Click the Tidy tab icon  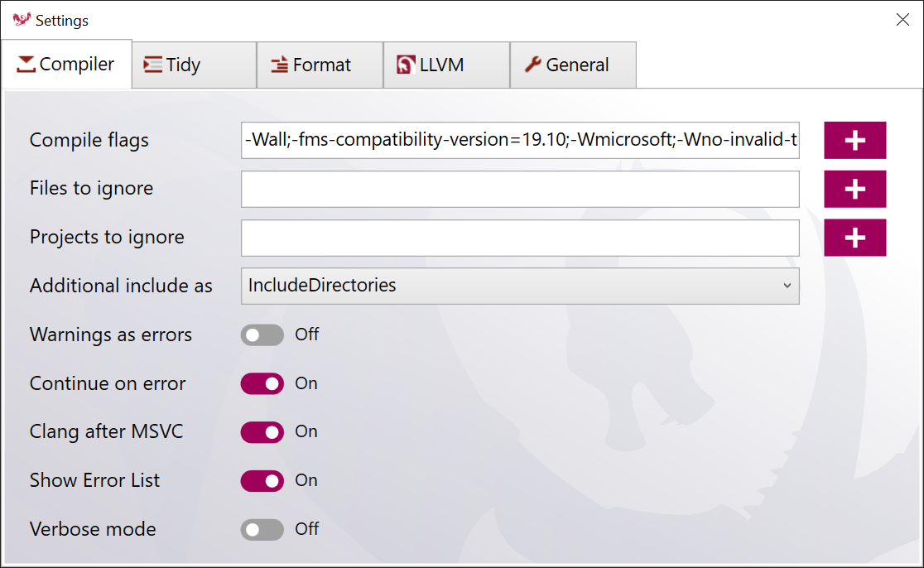click(x=152, y=65)
